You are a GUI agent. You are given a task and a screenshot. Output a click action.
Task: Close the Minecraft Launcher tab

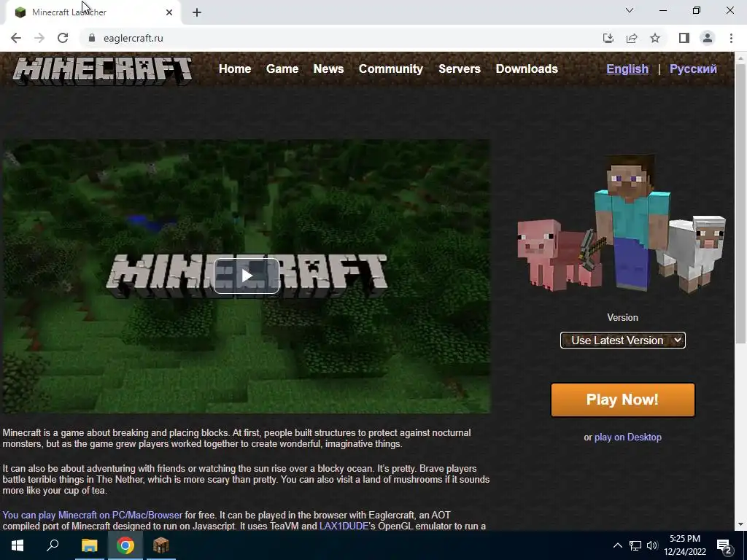pyautogui.click(x=169, y=12)
